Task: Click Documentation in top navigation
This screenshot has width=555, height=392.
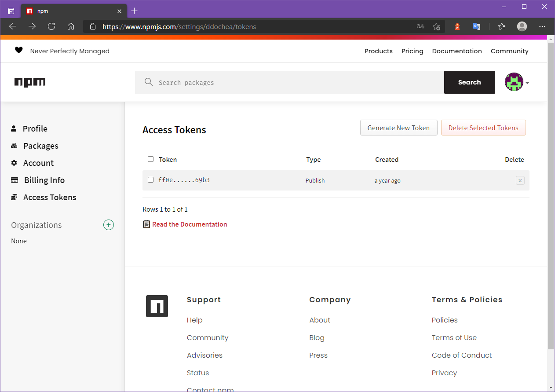Action: click(457, 51)
